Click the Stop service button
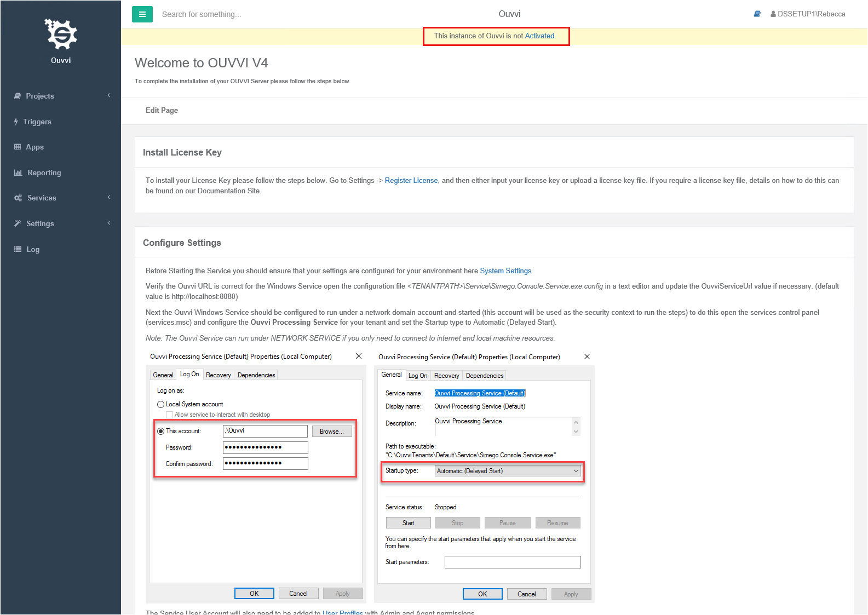This screenshot has height=615, width=868. 458,523
